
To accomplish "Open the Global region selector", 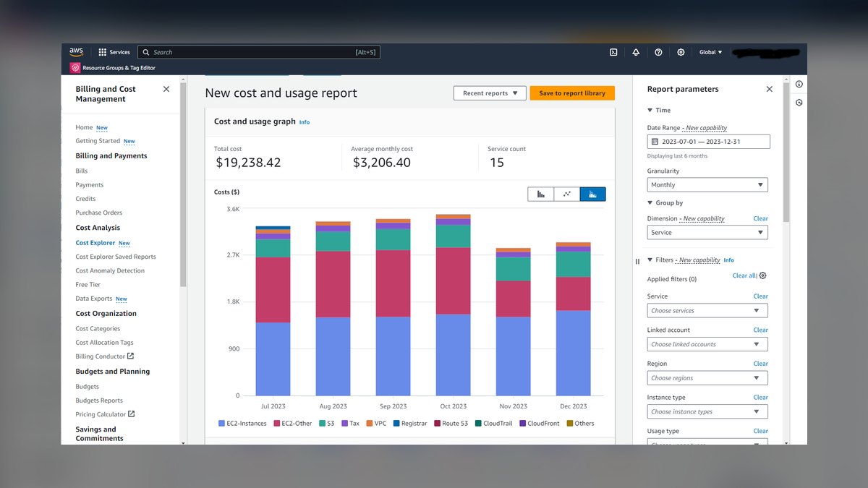I will point(710,52).
